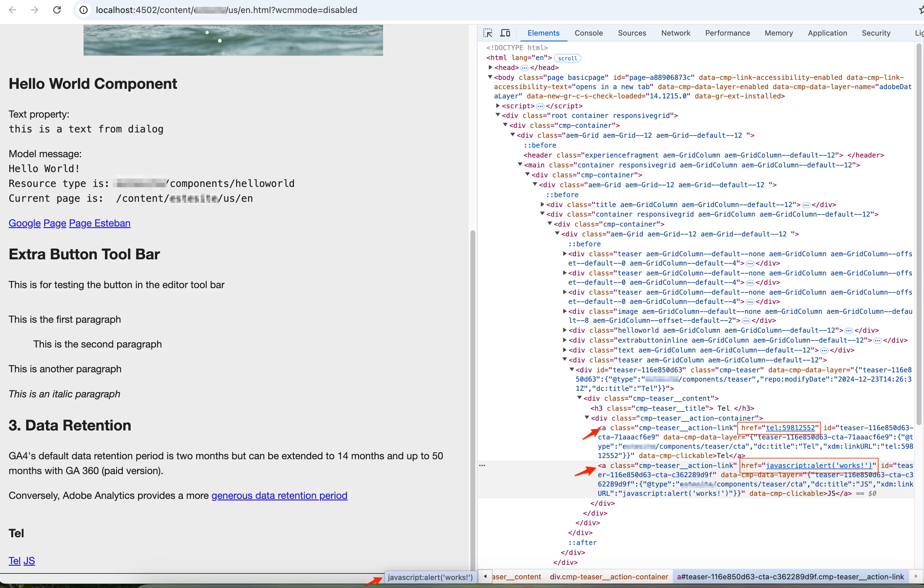The height and width of the screenshot is (588, 924).
Task: Expand the helloworld div node
Action: 564,330
